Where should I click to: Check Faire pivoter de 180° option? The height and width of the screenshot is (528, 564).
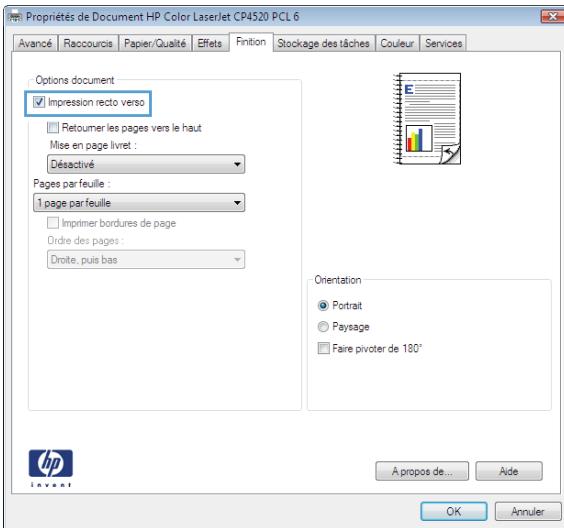click(323, 348)
